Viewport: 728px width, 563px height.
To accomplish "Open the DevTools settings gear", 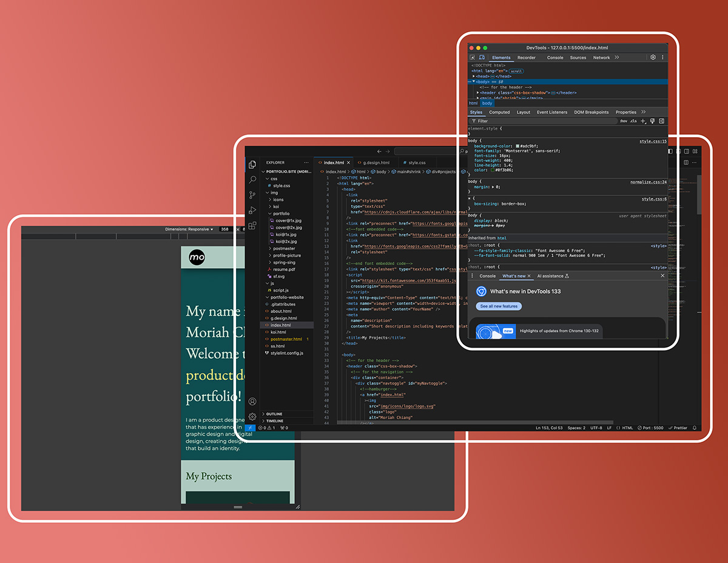I will click(653, 57).
